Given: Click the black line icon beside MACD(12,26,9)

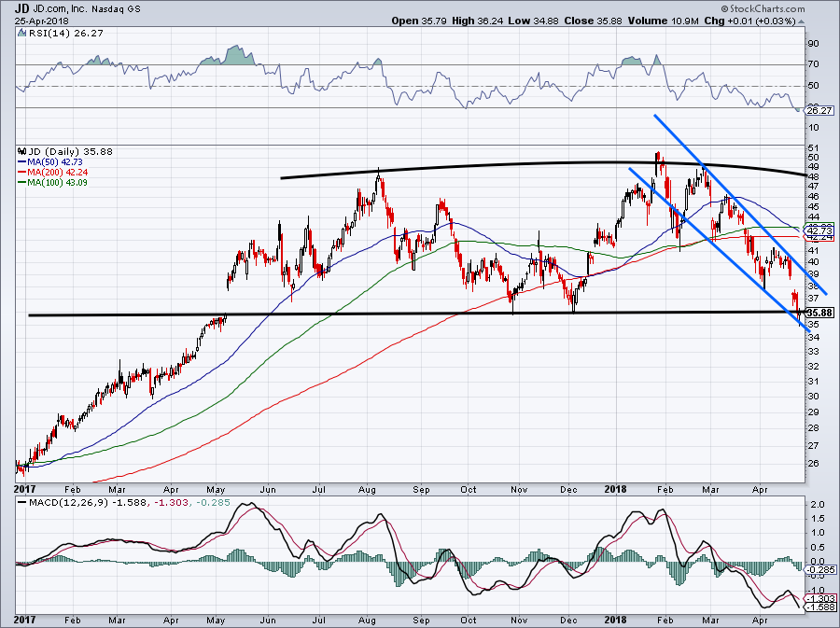Looking at the screenshot, I should 21,503.
